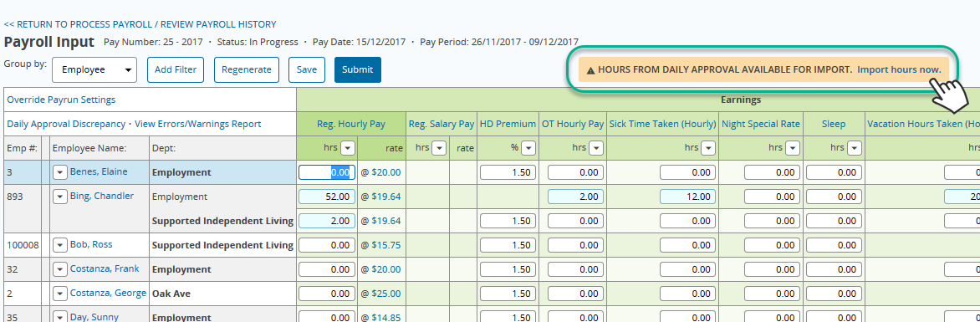The width and height of the screenshot is (980, 322).
Task: Click Bing Chandler sick time 12.00 field
Action: [687, 197]
